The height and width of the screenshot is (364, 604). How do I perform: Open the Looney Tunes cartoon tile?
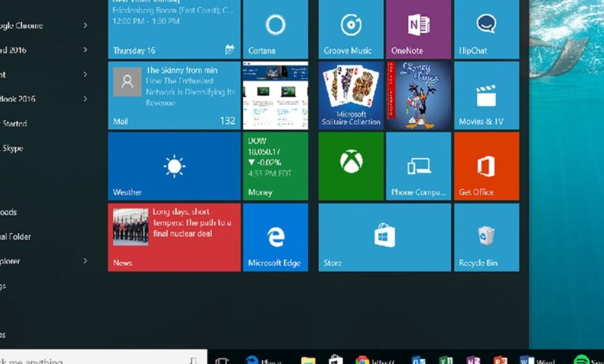pyautogui.click(x=418, y=95)
